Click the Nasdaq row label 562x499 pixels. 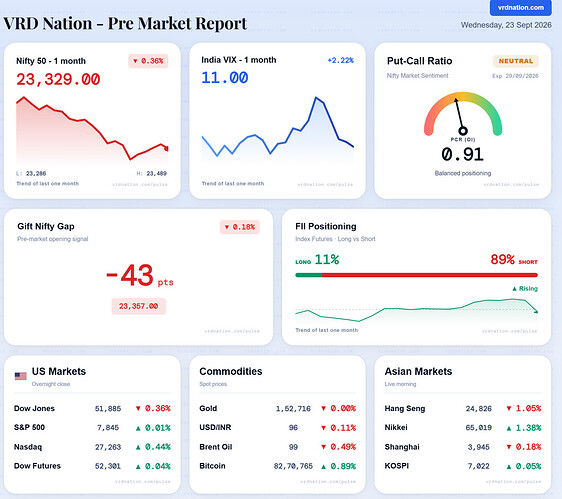point(28,447)
